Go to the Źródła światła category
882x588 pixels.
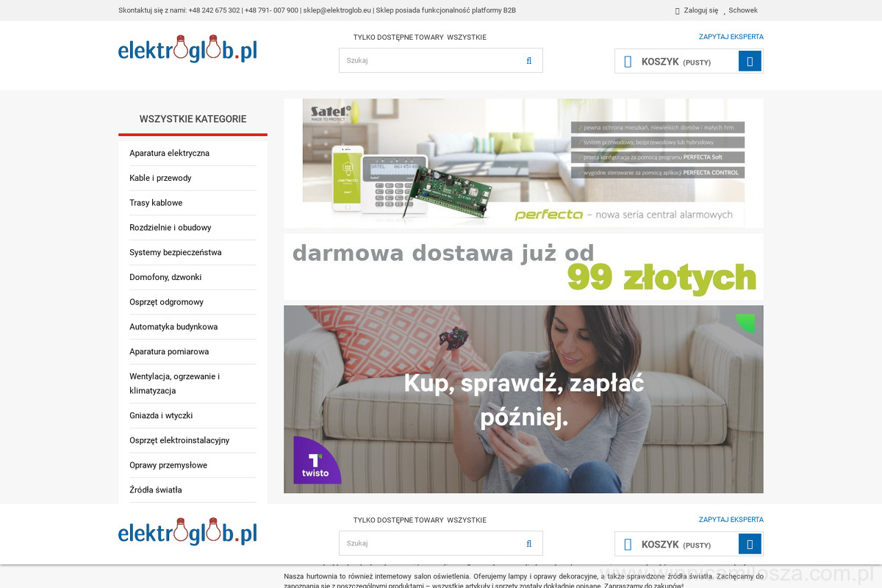pos(155,490)
